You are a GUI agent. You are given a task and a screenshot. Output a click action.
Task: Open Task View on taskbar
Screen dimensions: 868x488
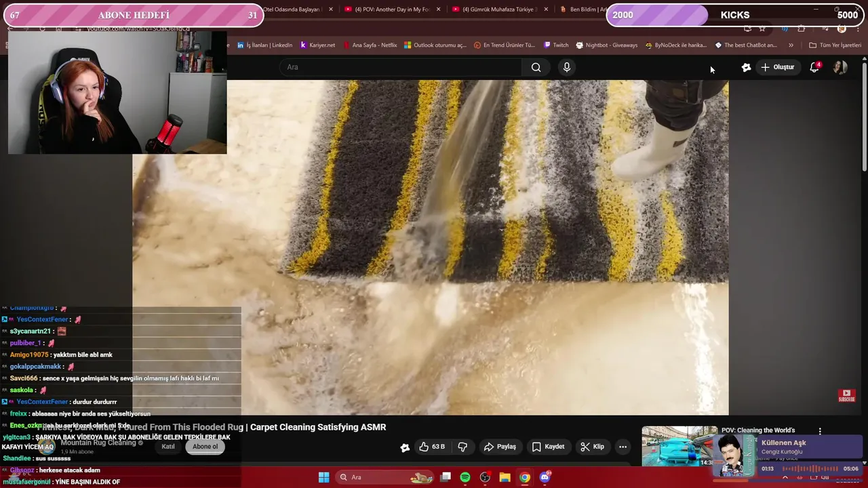(x=446, y=477)
